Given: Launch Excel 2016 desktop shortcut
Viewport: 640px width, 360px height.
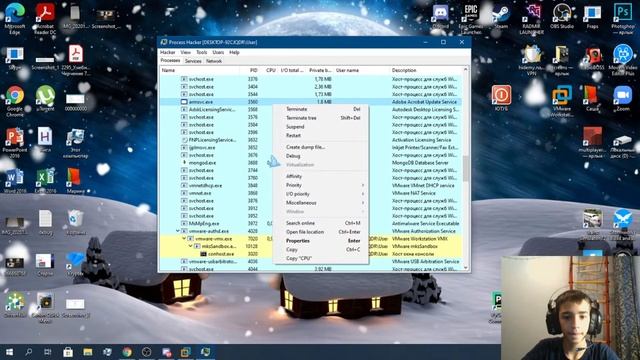Looking at the screenshot, I should pyautogui.click(x=45, y=181).
